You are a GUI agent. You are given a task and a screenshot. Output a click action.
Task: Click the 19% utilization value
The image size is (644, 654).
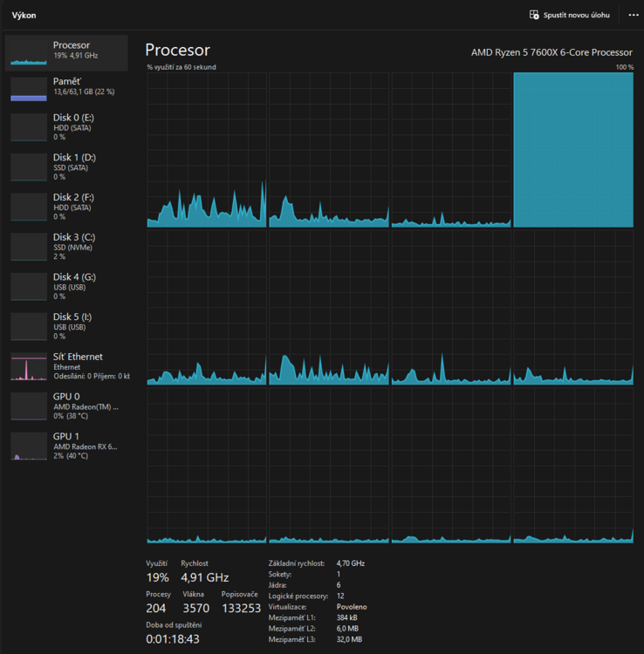pyautogui.click(x=157, y=577)
